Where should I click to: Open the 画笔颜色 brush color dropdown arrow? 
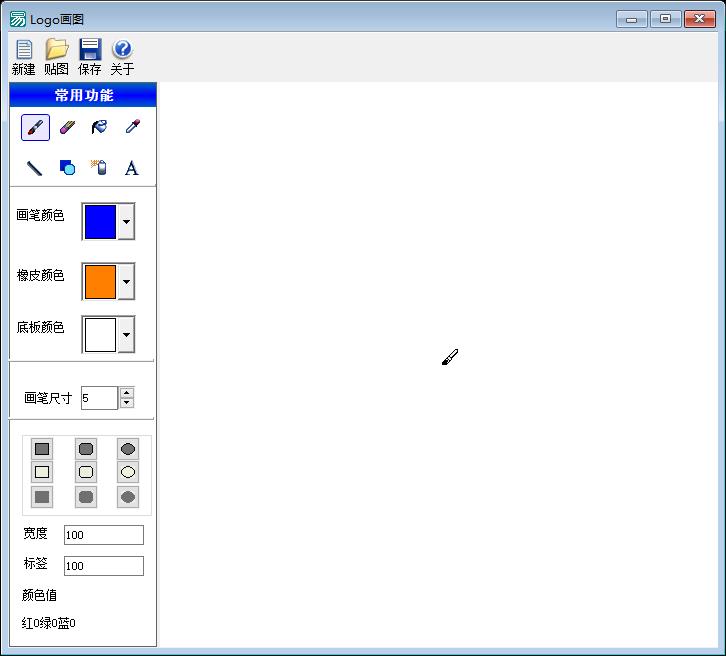click(126, 222)
